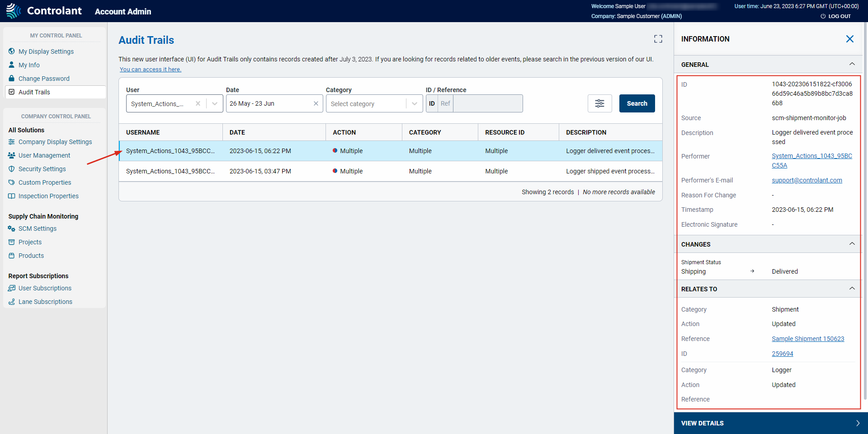The width and height of the screenshot is (868, 434).
Task: Click the log out power icon
Action: pos(823,16)
